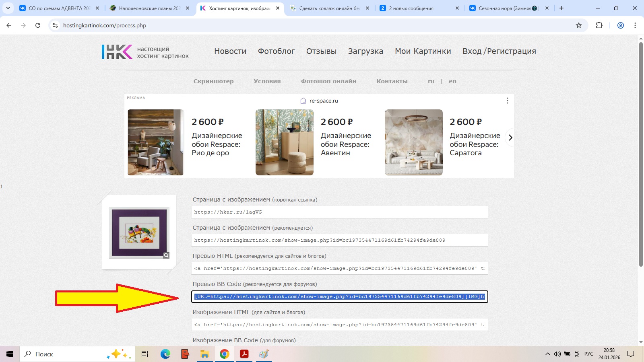Image resolution: width=644 pixels, height=362 pixels.
Task: Open the Chrome profile avatar icon
Action: [621, 25]
